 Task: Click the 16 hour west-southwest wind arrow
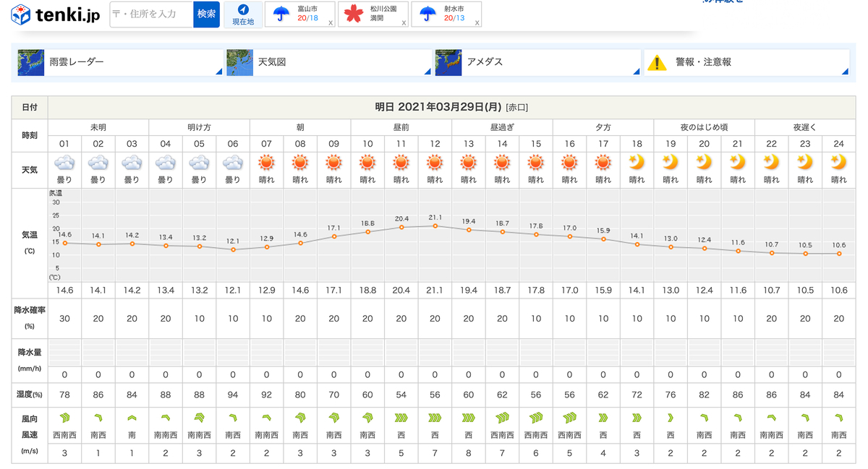[x=569, y=417]
